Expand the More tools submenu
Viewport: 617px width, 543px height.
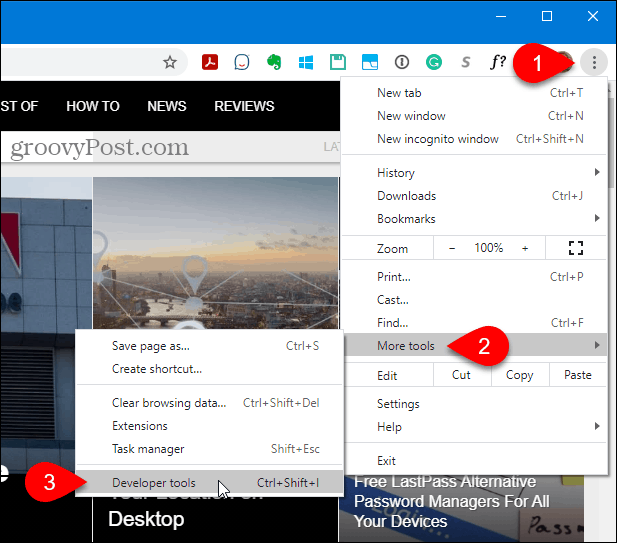pos(475,345)
